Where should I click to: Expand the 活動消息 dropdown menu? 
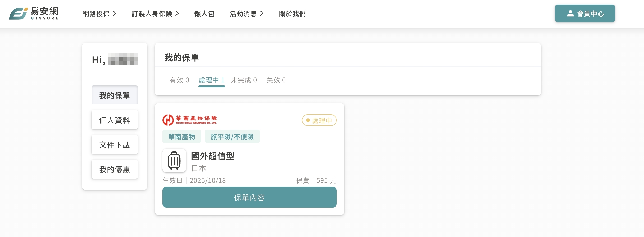click(x=247, y=14)
